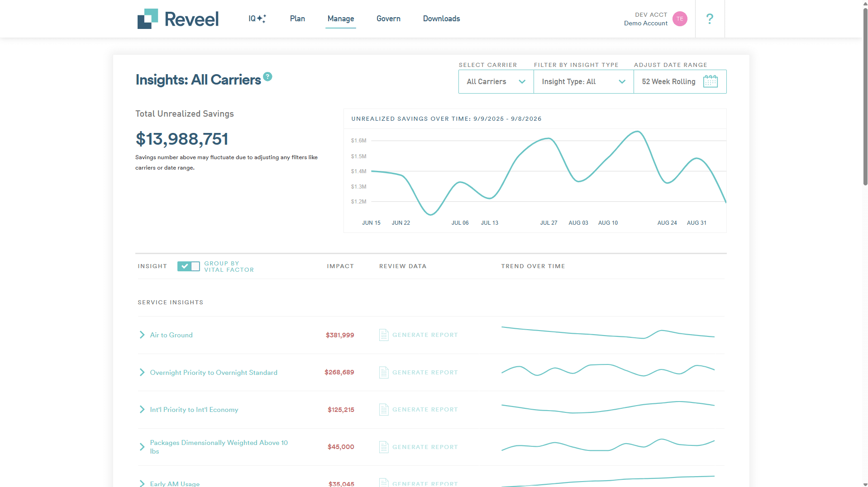Open the All Carriers dropdown

(x=496, y=81)
